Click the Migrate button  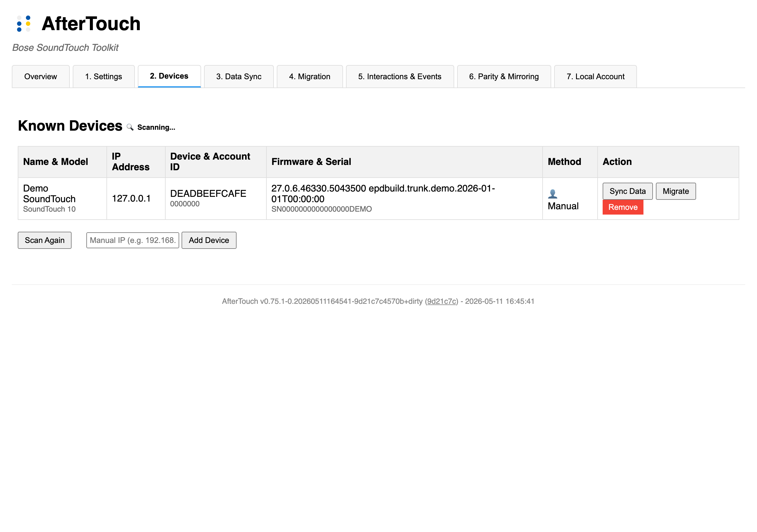click(676, 191)
